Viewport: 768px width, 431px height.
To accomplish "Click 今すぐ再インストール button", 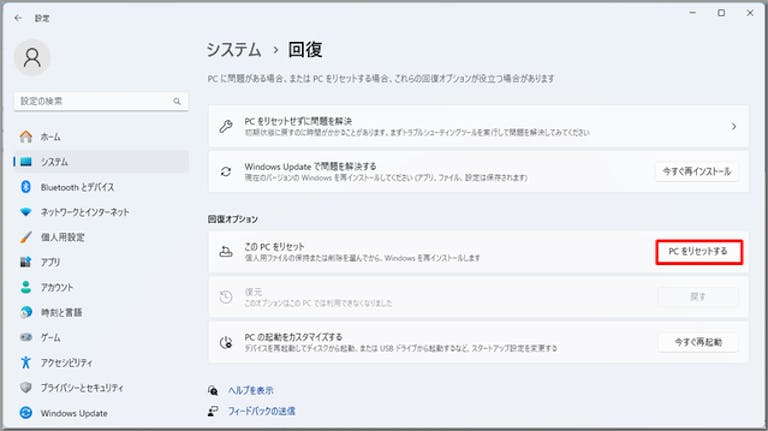I will 696,171.
